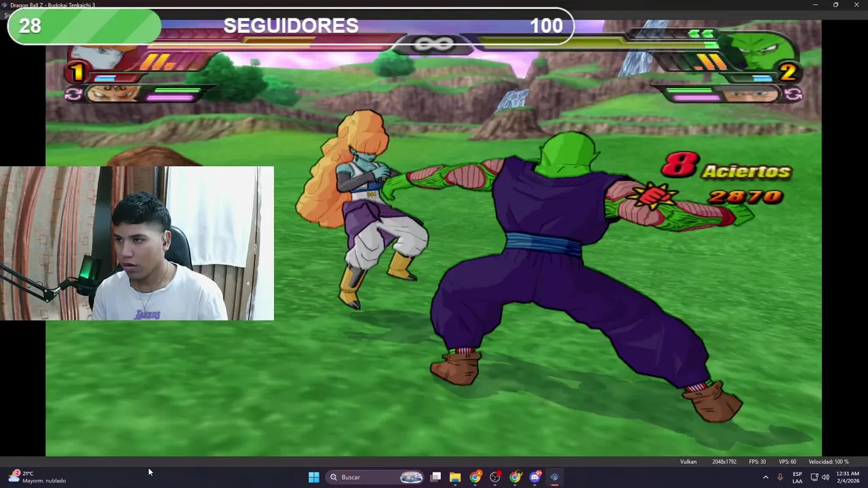The image size is (868, 488).
Task: Open Task View in the taskbar
Action: (x=436, y=477)
